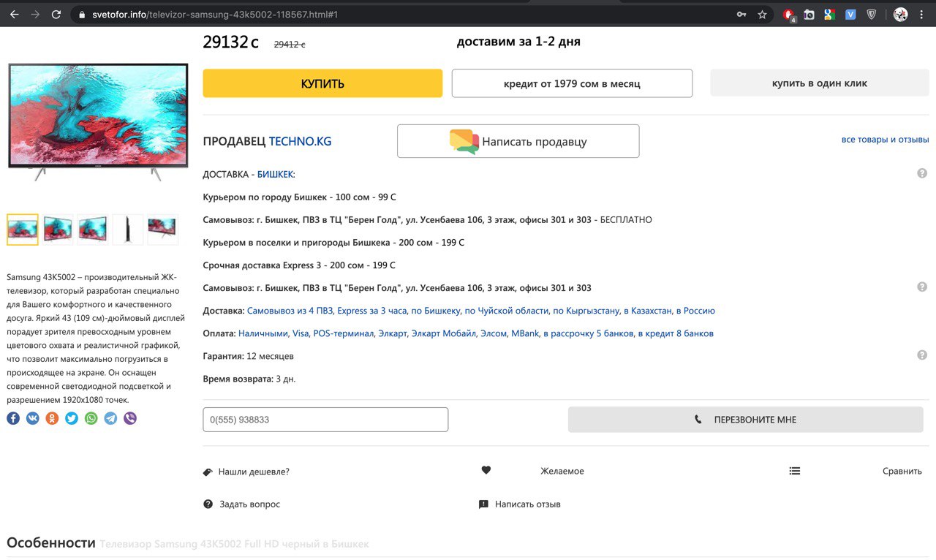Select the third TV thumbnail

point(93,230)
